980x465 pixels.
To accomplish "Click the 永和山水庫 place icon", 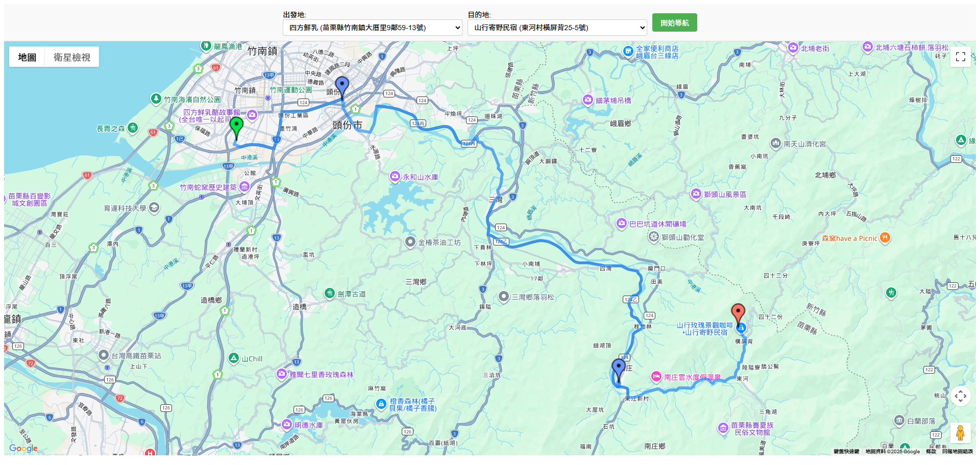I will pyautogui.click(x=395, y=177).
